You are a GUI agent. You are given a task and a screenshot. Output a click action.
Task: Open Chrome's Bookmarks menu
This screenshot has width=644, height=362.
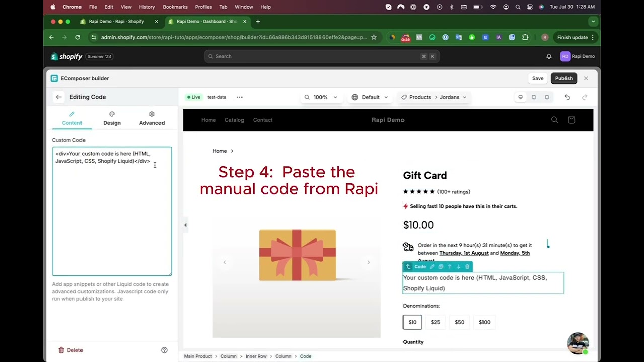tap(175, 7)
